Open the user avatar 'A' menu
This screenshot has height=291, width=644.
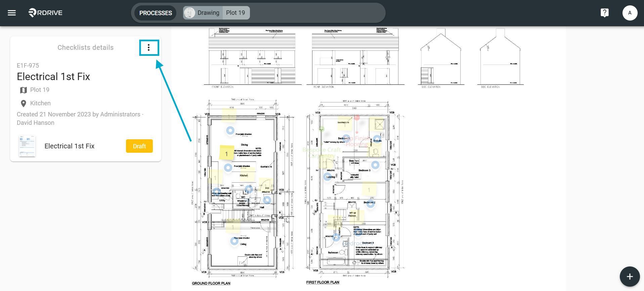coord(630,13)
